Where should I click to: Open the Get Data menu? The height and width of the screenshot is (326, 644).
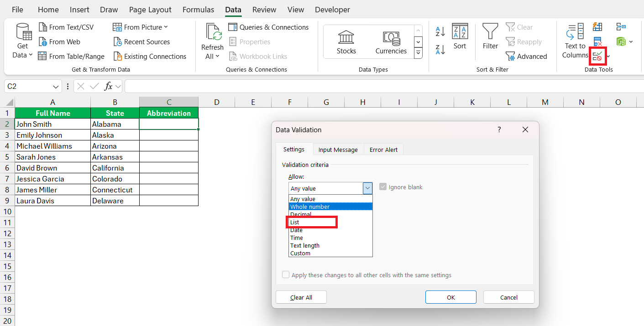23,41
